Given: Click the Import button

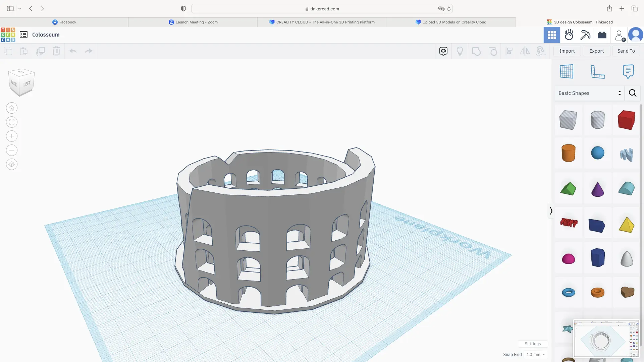Looking at the screenshot, I should (x=567, y=51).
